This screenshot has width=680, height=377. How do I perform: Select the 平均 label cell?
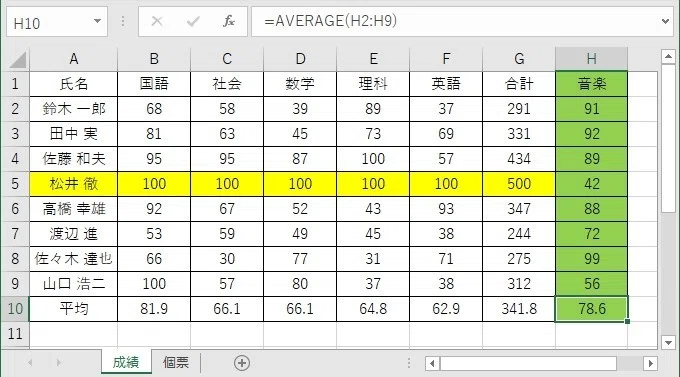(x=73, y=309)
